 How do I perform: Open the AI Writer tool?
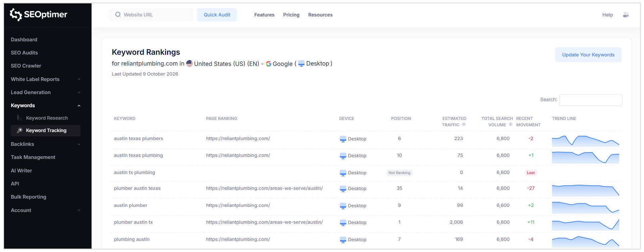pyautogui.click(x=21, y=171)
